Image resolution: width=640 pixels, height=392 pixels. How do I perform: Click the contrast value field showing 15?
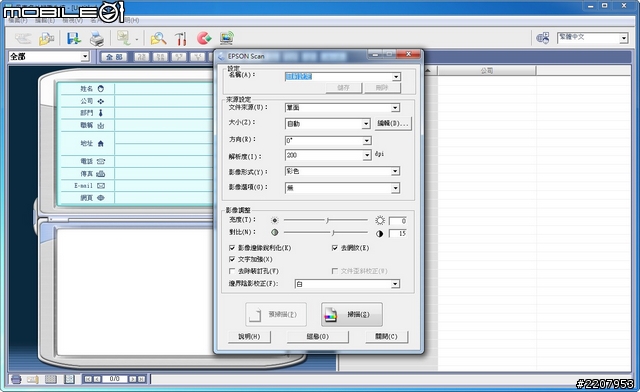(398, 234)
